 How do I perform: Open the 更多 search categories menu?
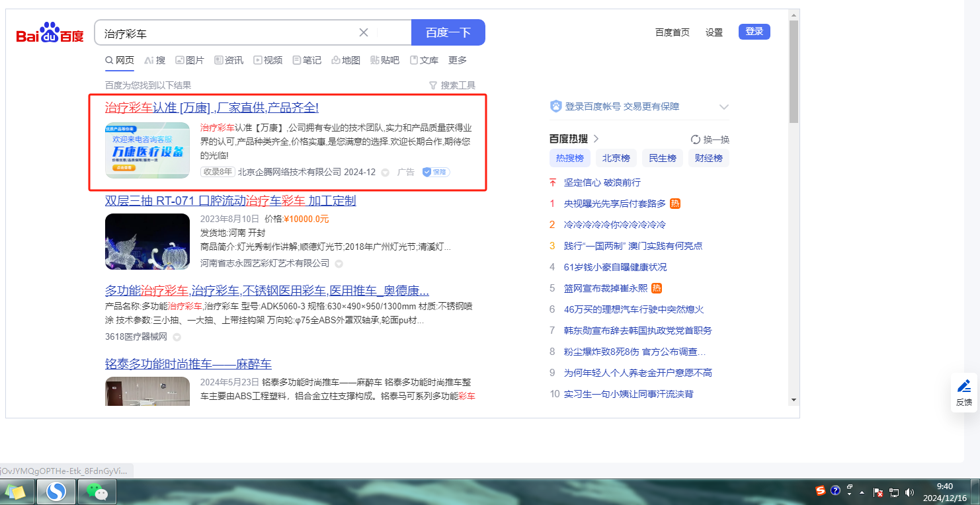[457, 60]
